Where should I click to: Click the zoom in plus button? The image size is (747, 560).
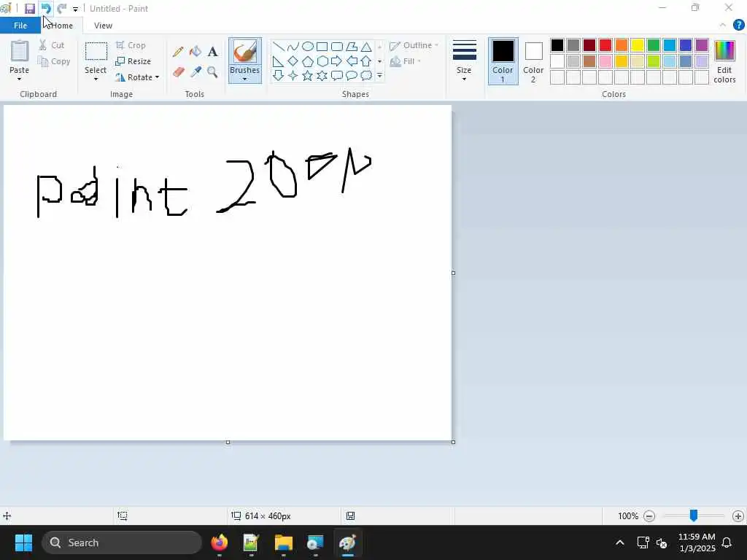pos(738,516)
